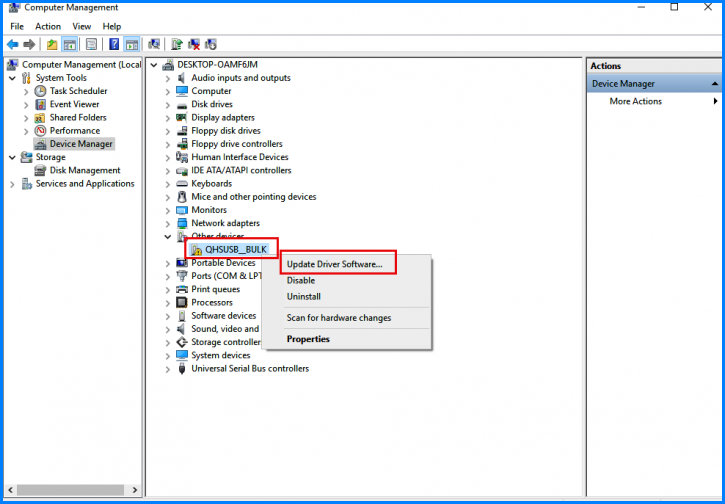
Task: Expand Services and Applications node
Action: tap(12, 184)
